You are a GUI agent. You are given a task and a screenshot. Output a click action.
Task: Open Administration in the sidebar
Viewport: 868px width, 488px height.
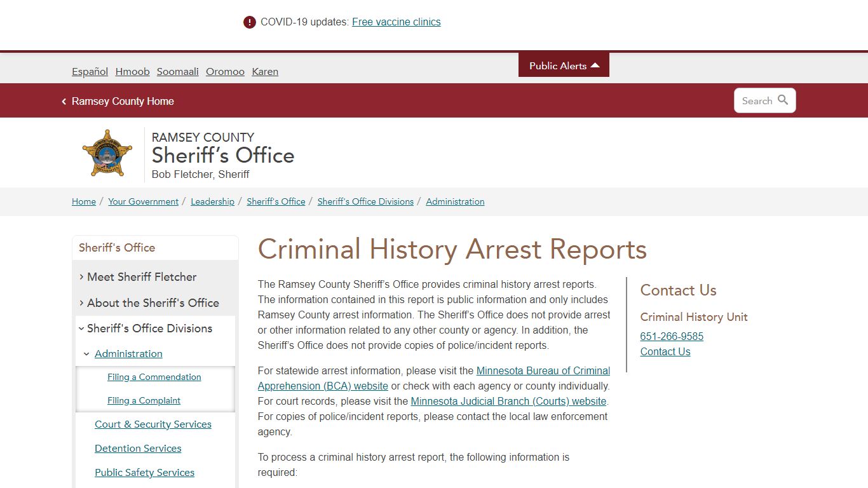128,354
